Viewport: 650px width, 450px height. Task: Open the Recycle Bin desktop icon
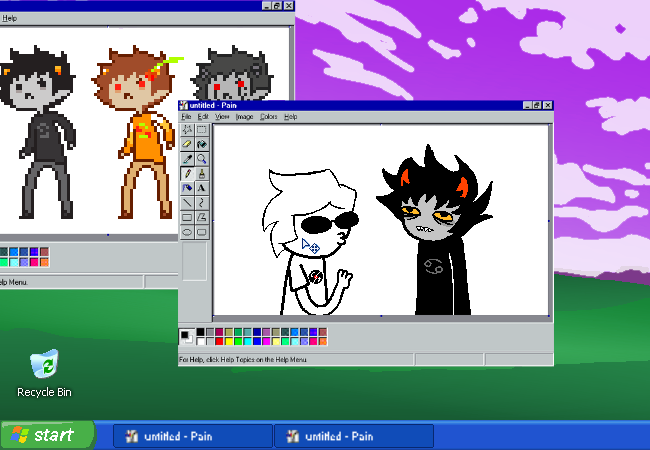(44, 373)
